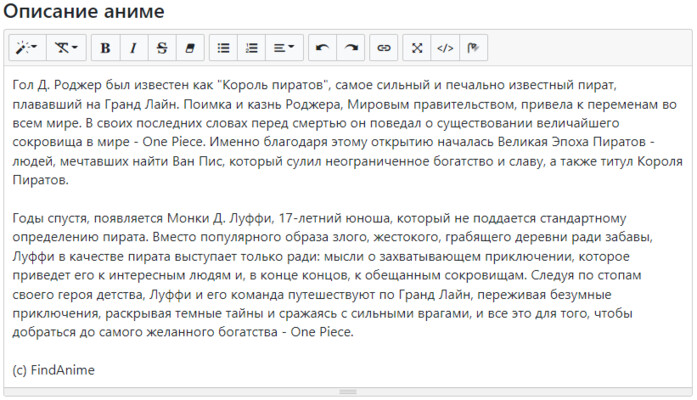
Task: Open the paragraph alignment dropdown
Action: tap(284, 48)
